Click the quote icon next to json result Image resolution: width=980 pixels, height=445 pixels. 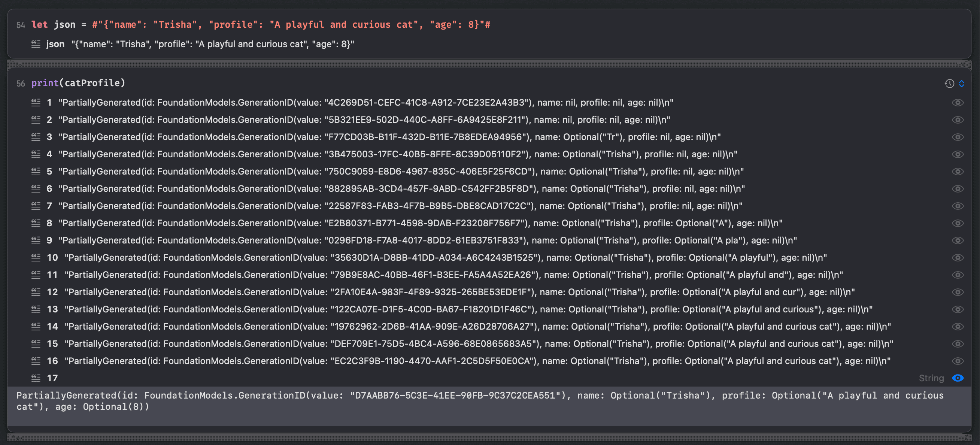pos(36,44)
